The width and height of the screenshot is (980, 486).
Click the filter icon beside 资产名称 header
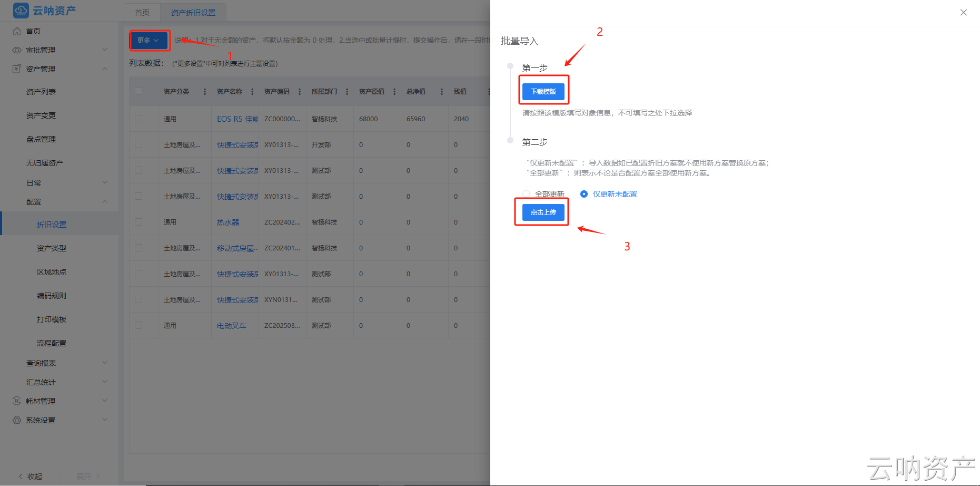click(x=251, y=91)
